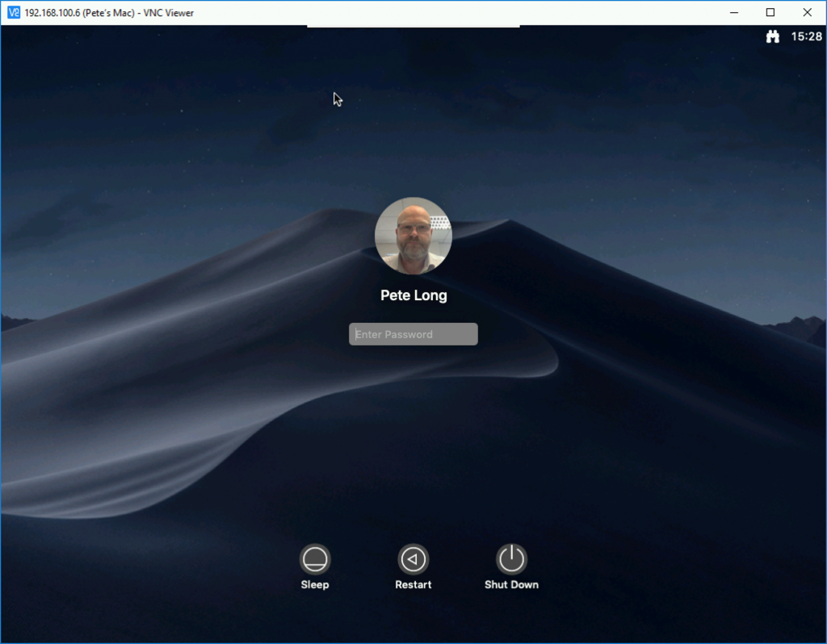
Task: Click the 15:28 clock in menu bar
Action: pyautogui.click(x=806, y=36)
